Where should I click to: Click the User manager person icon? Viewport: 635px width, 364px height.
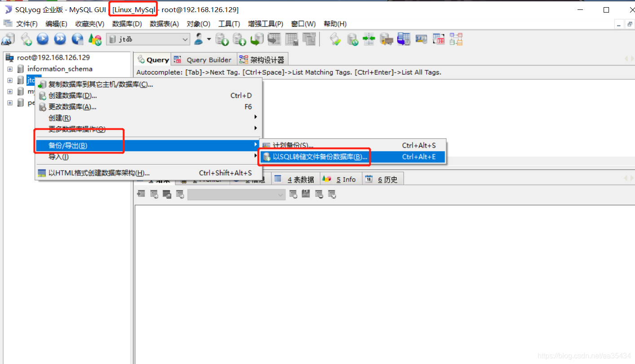[199, 39]
